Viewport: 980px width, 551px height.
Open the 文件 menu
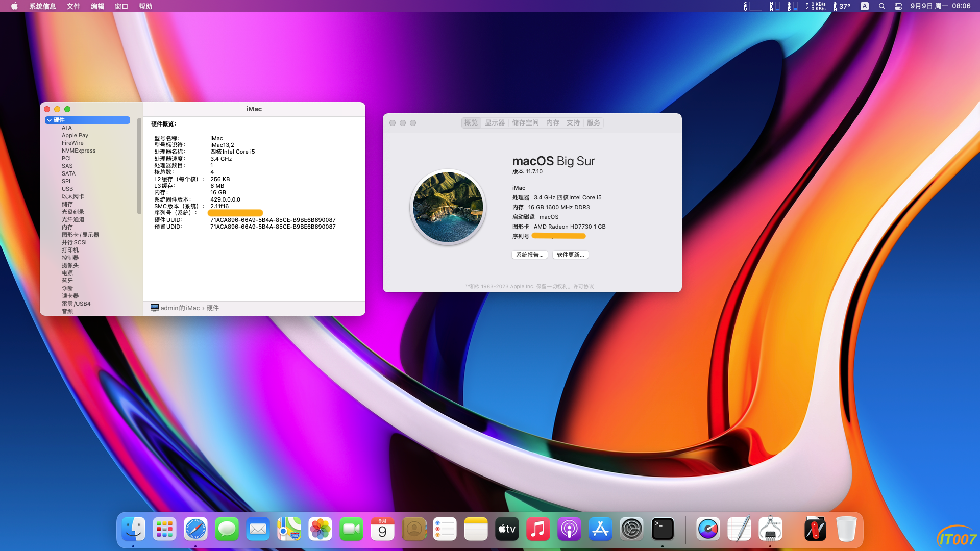click(x=73, y=6)
